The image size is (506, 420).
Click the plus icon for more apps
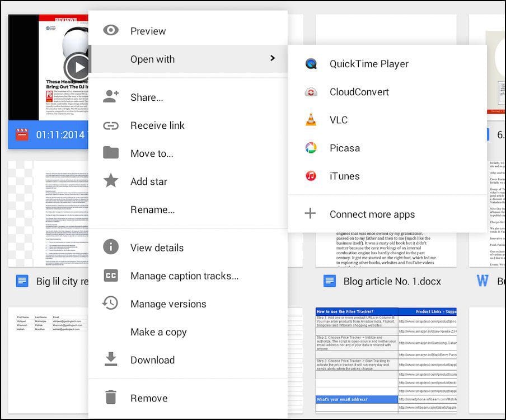click(x=310, y=213)
